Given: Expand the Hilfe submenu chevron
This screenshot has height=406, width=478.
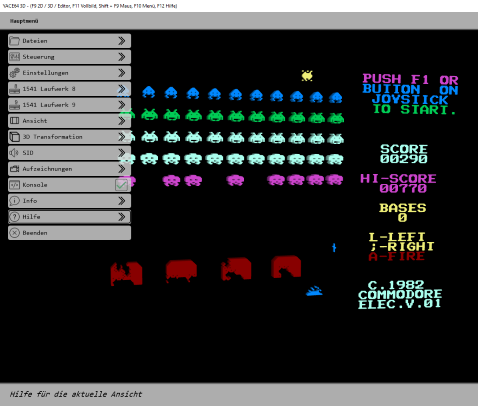Looking at the screenshot, I should [x=122, y=217].
